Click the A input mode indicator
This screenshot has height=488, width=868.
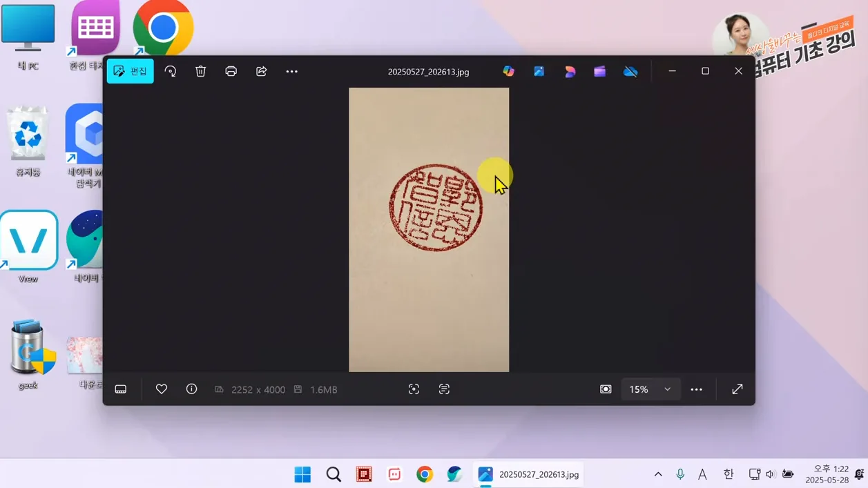[x=702, y=474]
